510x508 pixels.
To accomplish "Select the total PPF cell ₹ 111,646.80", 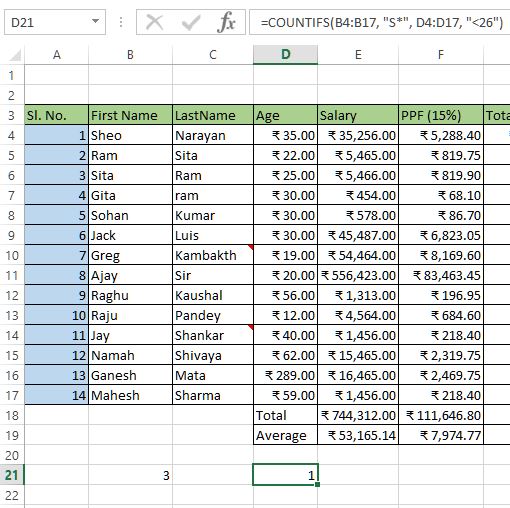I will pyautogui.click(x=441, y=415).
